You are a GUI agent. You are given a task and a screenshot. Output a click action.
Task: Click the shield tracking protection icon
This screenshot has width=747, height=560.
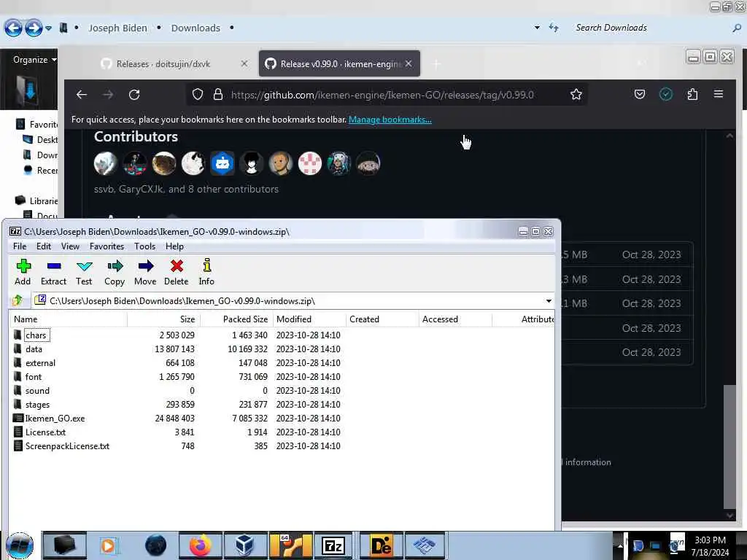(x=197, y=94)
